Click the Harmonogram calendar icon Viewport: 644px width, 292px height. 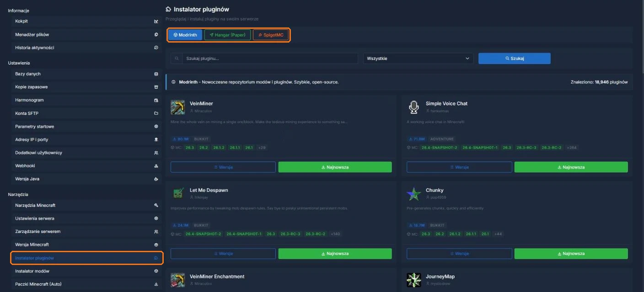(x=156, y=100)
